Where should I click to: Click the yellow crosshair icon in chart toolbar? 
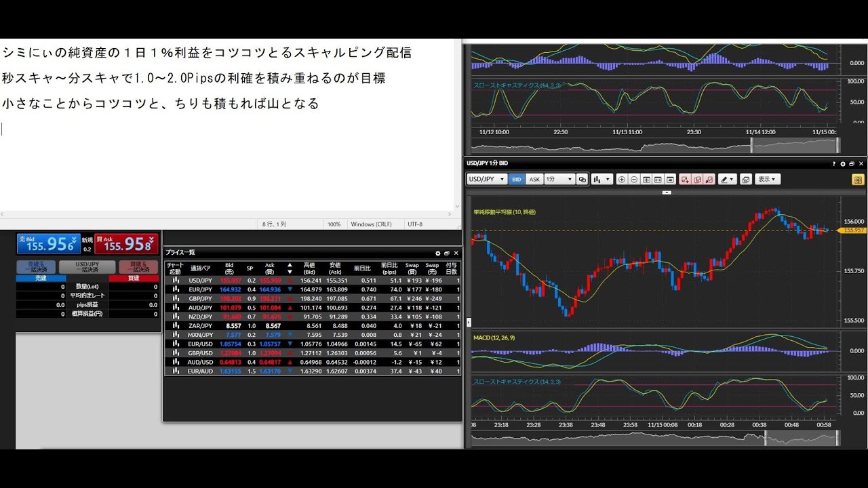[x=858, y=180]
